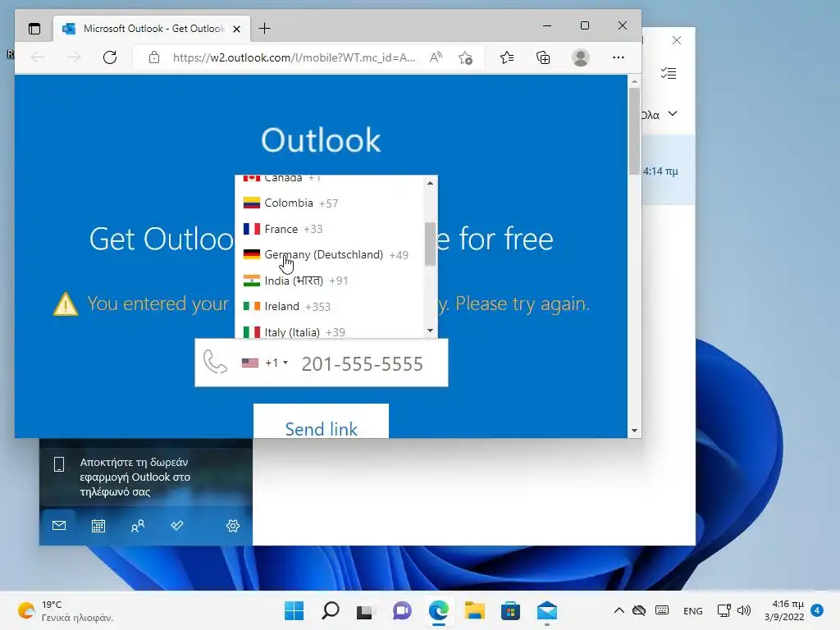
Task: Open Teams Chat on taskbar
Action: click(x=402, y=610)
